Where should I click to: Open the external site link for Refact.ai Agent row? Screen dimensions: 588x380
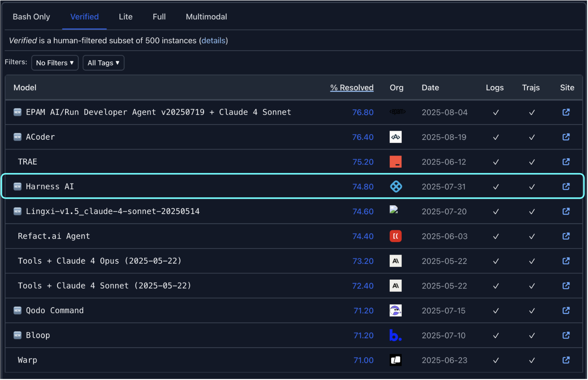566,236
